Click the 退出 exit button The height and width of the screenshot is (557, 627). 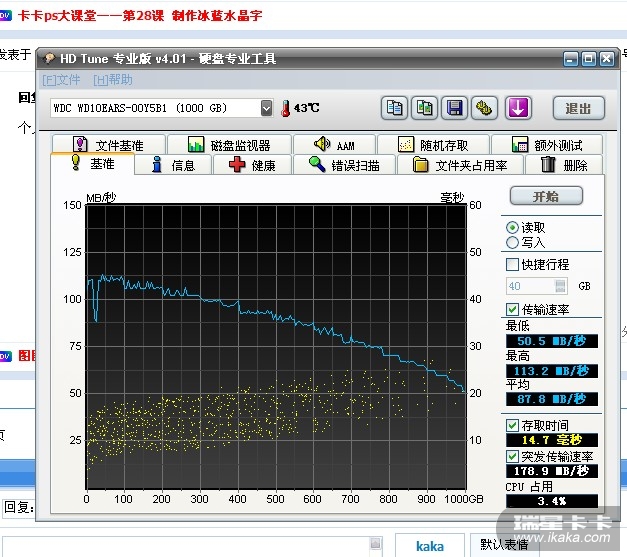point(577,108)
